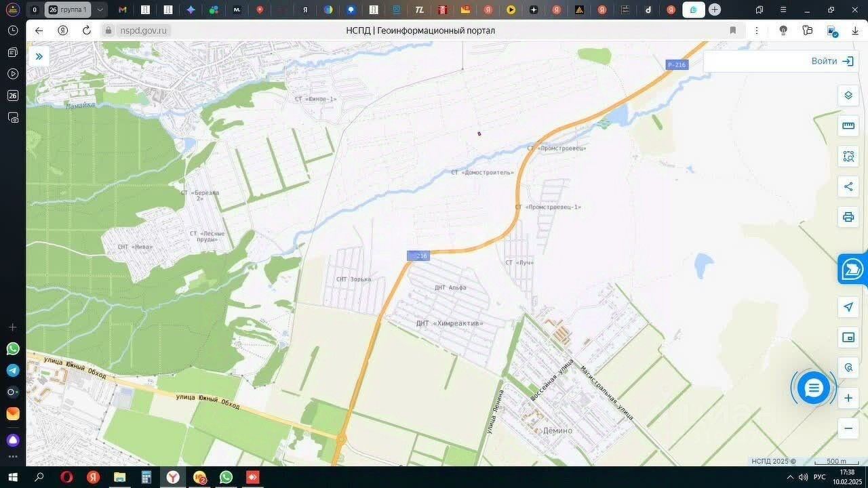The height and width of the screenshot is (488, 868).
Task: Open the page options three-dot menu
Action: point(757,30)
